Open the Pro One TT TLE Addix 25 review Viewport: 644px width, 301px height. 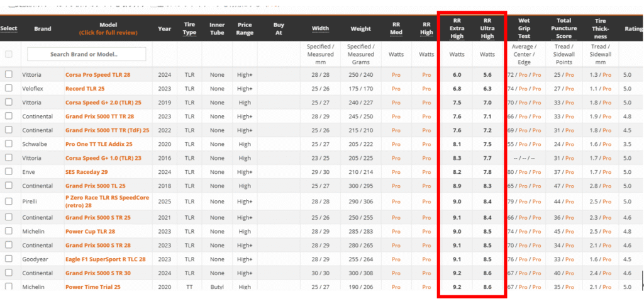tap(99, 144)
